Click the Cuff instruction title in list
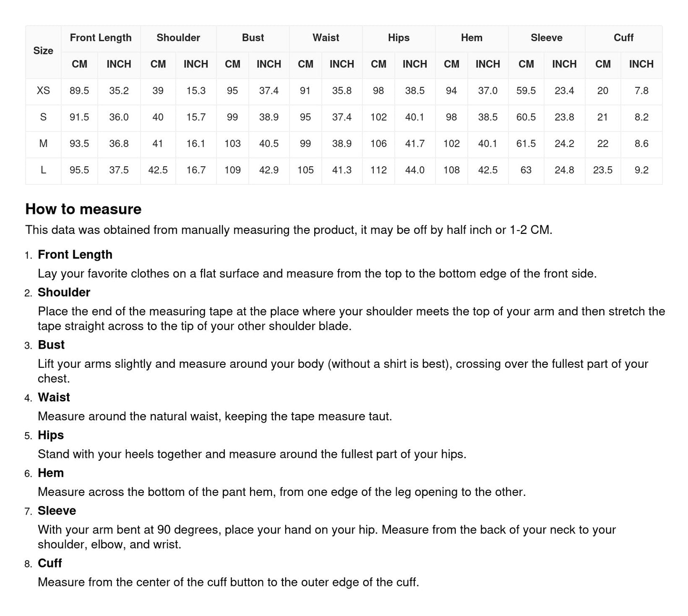 (50, 563)
